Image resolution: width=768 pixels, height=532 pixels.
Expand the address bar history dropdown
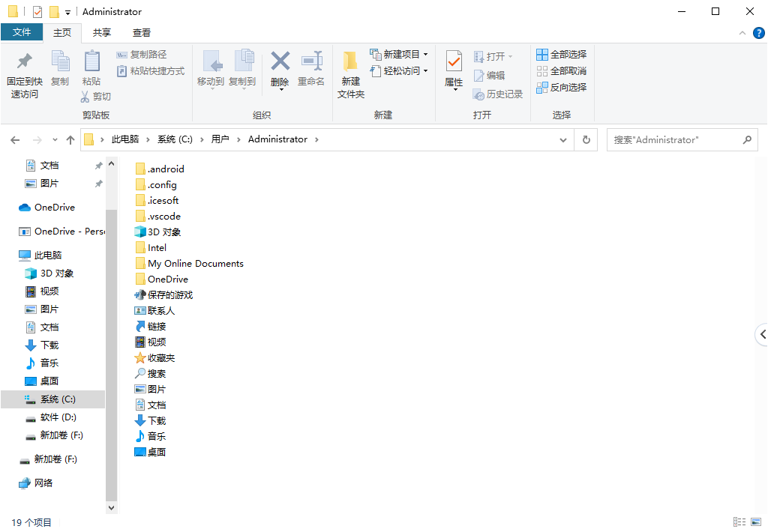[x=563, y=139]
